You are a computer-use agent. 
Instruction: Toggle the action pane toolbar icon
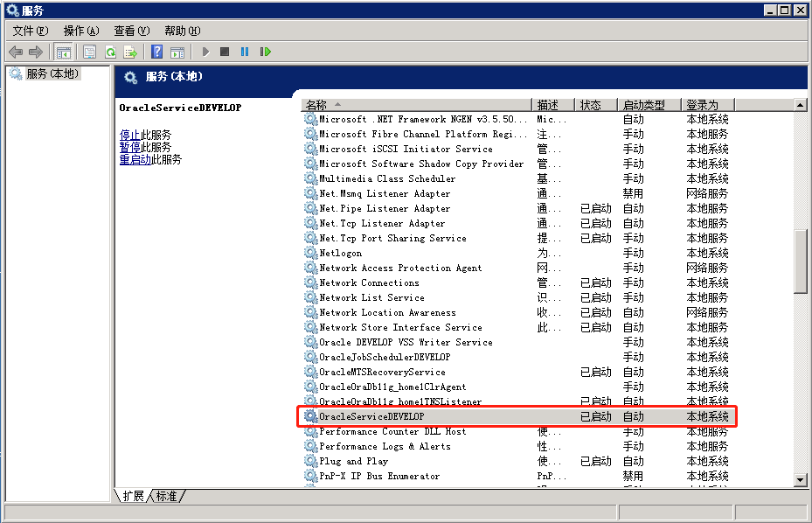pyautogui.click(x=177, y=52)
